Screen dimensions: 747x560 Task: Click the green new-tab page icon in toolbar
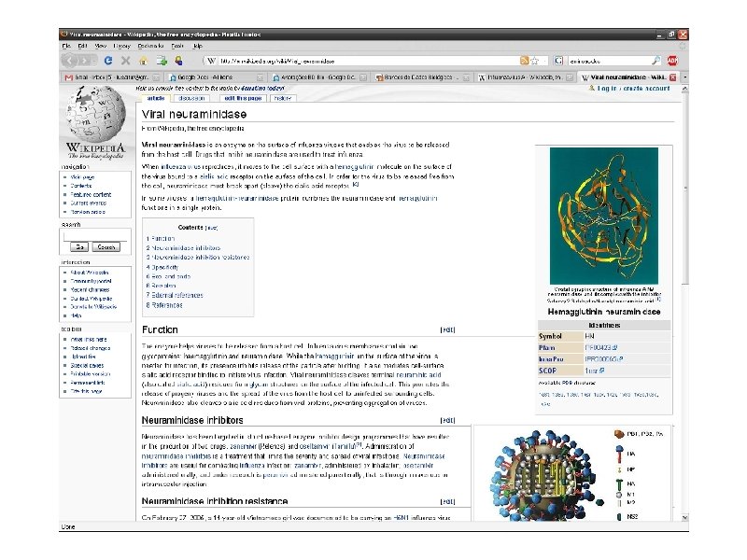(x=162, y=61)
